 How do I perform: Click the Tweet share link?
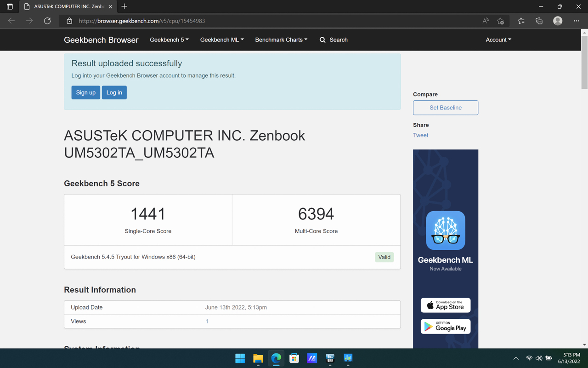coord(420,135)
